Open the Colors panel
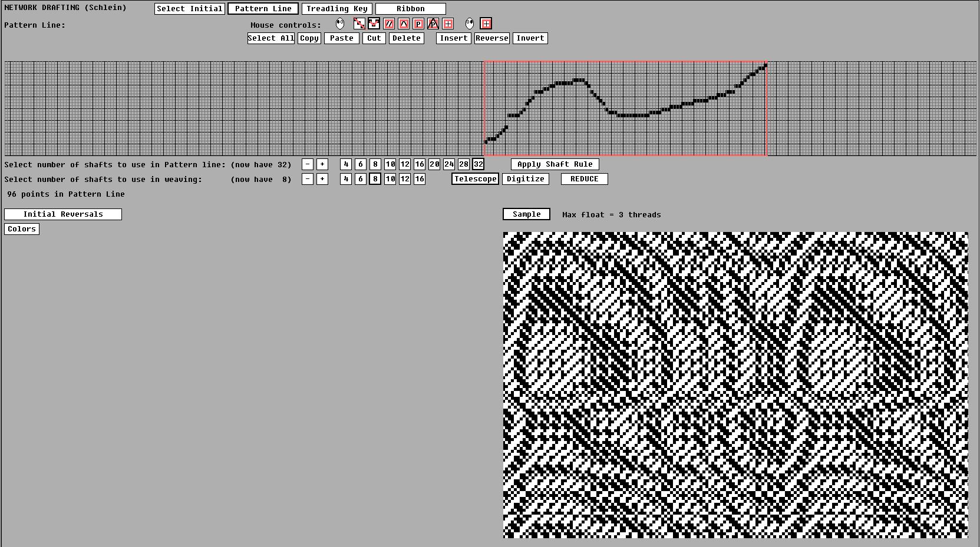Screen dimensions: 980x547 [21, 229]
